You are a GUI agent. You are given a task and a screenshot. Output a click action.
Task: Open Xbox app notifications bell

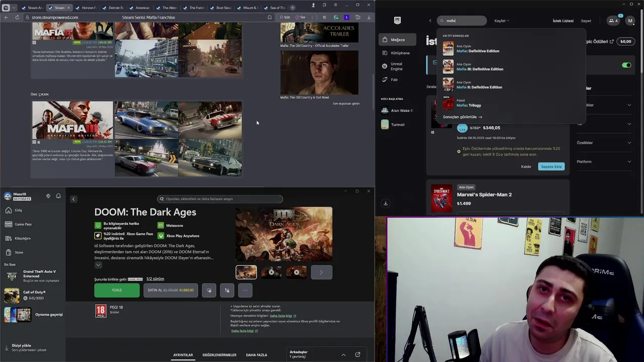point(58,196)
